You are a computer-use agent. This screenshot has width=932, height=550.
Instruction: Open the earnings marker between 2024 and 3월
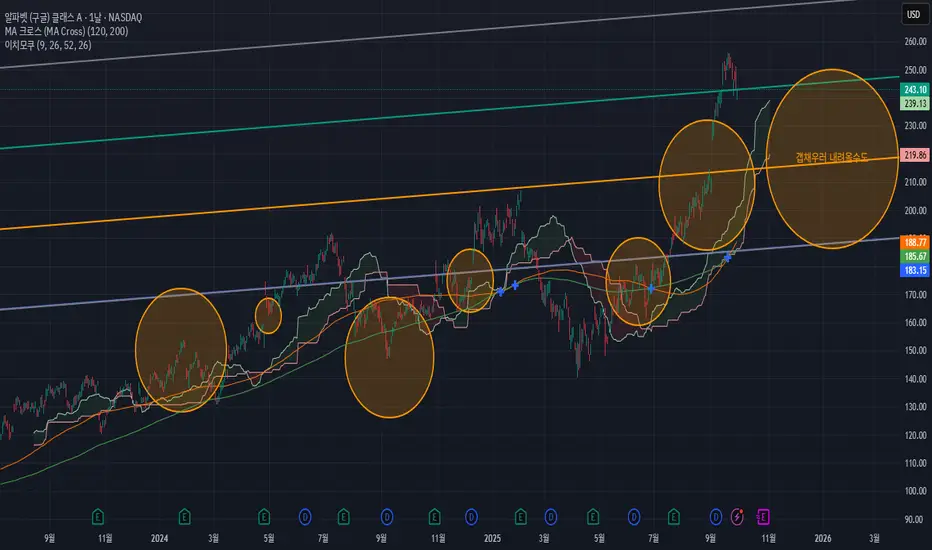pos(184,517)
